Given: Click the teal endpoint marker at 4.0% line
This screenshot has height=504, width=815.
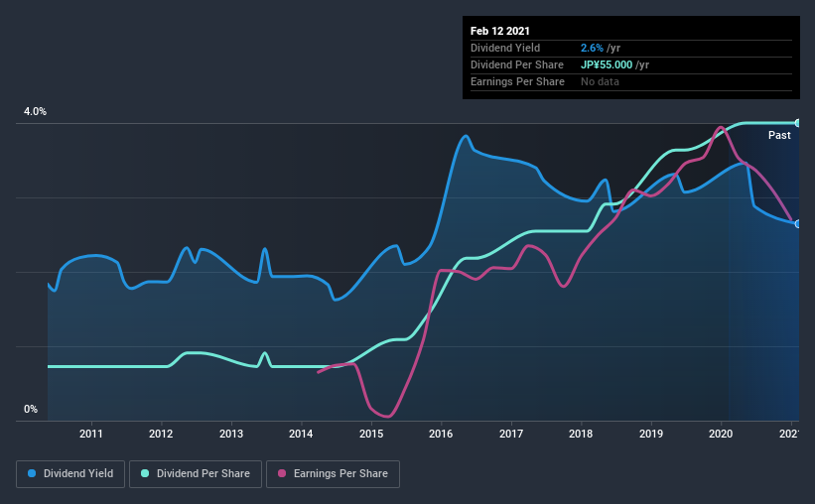Looking at the screenshot, I should [x=797, y=123].
